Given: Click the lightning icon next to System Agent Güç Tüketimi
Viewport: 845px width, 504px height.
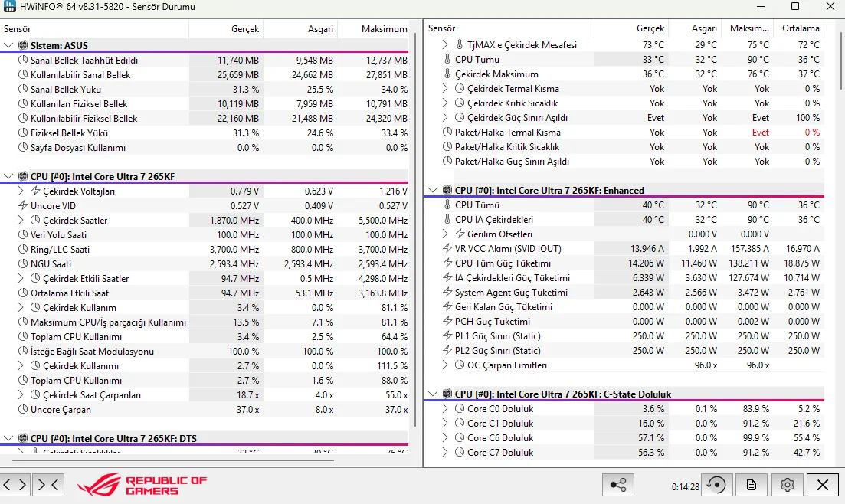Looking at the screenshot, I should [447, 292].
